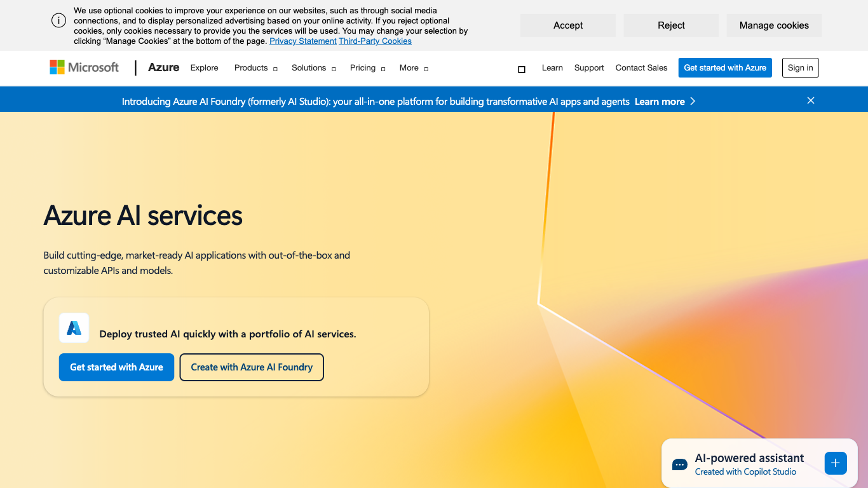Click header Get started with Azure button

click(725, 68)
